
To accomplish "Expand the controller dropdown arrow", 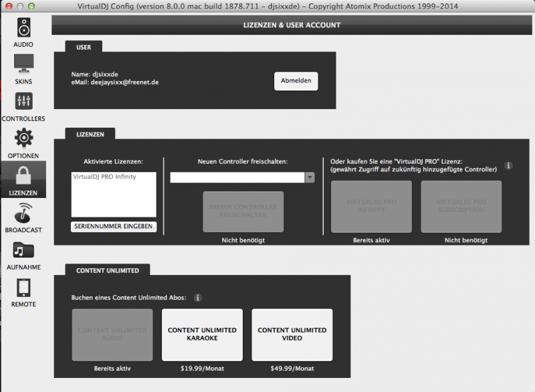I will click(310, 177).
